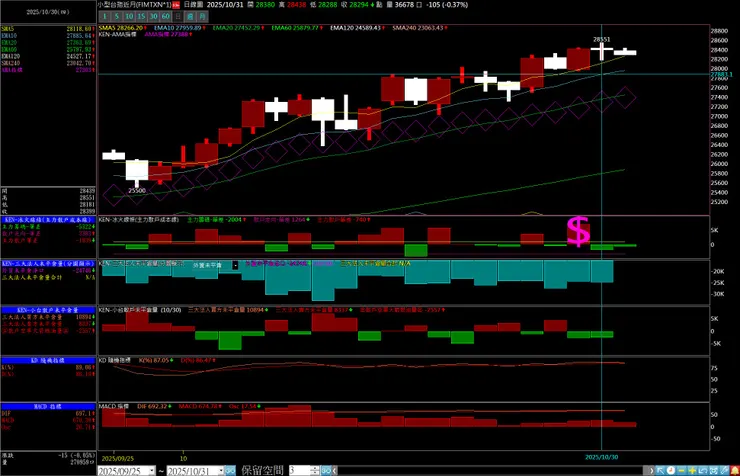The height and width of the screenshot is (476, 740).
Task: Click the EMA120 24589.43 legend label
Action: coord(357,28)
